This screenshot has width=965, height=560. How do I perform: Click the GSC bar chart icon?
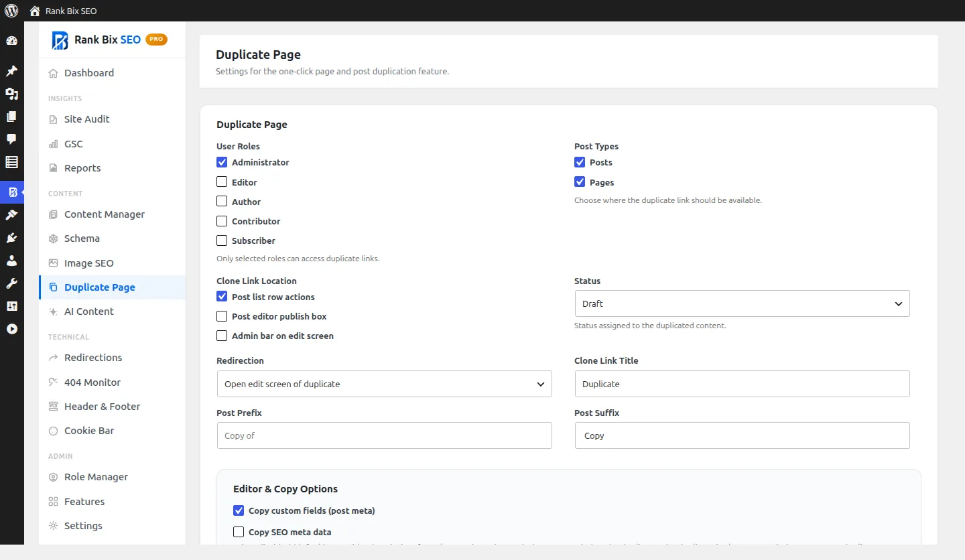(x=53, y=144)
